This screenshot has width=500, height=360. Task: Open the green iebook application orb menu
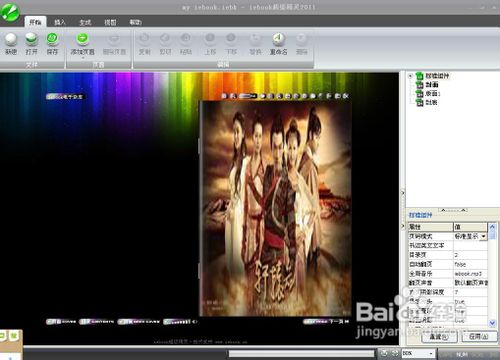click(9, 12)
